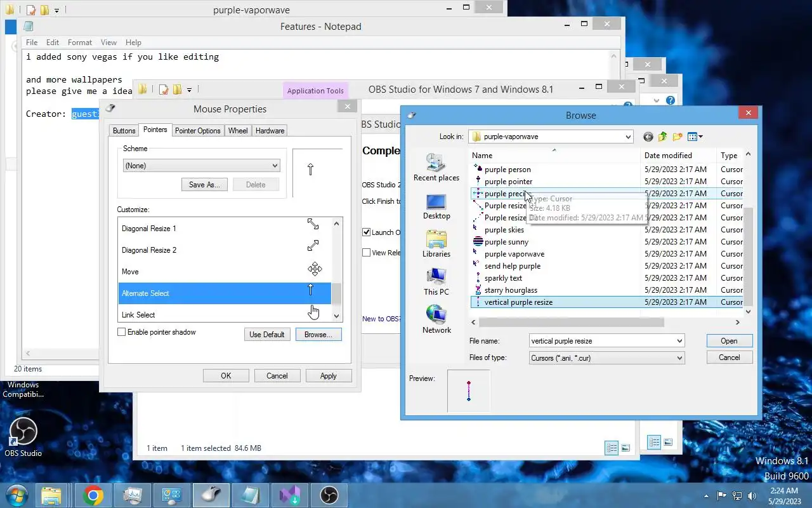Click OK in Mouse Properties

click(226, 376)
